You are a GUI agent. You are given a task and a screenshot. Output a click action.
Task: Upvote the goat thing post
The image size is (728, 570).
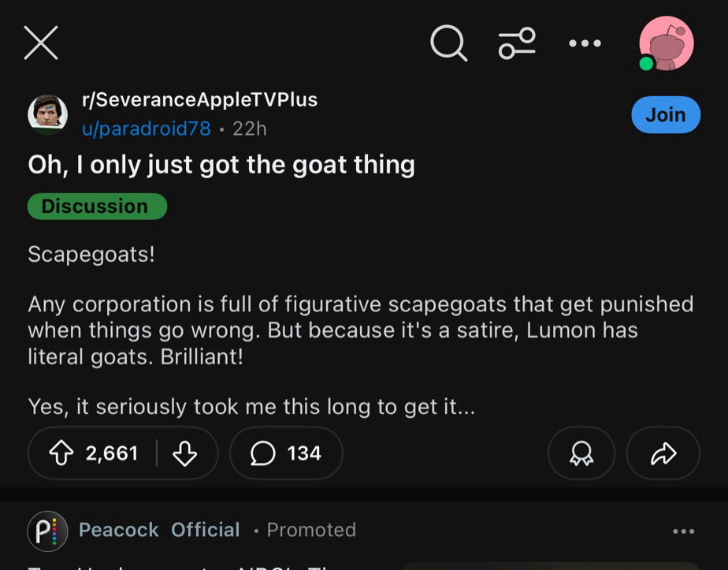(61, 453)
